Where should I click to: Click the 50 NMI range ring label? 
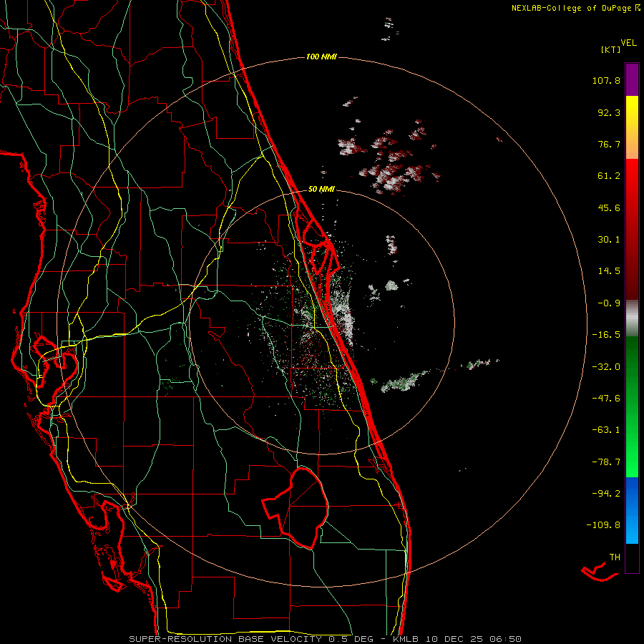(x=321, y=190)
